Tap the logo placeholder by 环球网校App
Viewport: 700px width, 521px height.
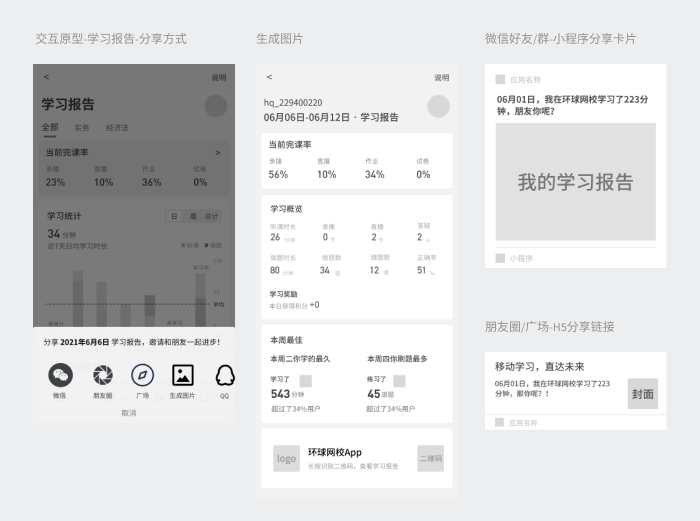click(287, 458)
